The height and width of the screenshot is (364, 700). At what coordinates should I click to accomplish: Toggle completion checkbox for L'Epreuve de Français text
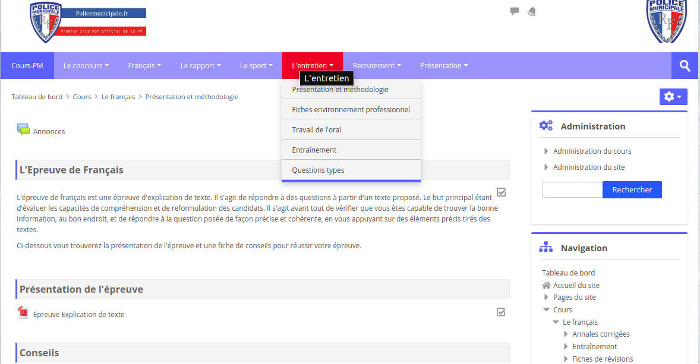coord(501,192)
